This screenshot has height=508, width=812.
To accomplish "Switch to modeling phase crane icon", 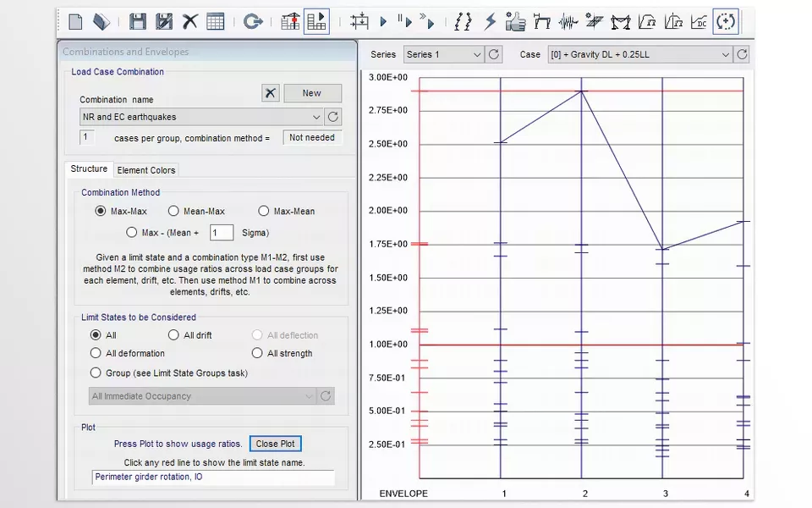I will point(290,22).
